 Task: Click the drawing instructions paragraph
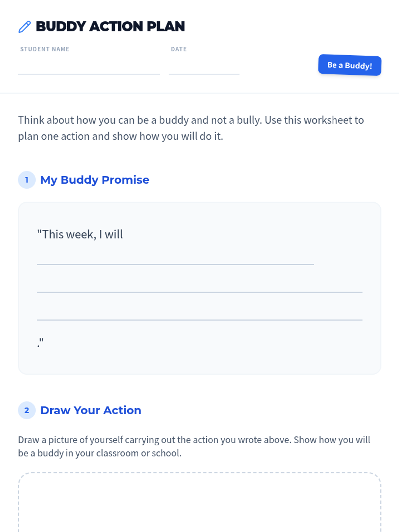(194, 446)
